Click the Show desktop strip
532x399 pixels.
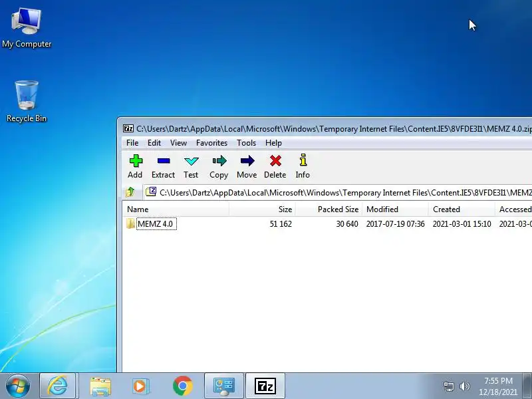point(527,386)
